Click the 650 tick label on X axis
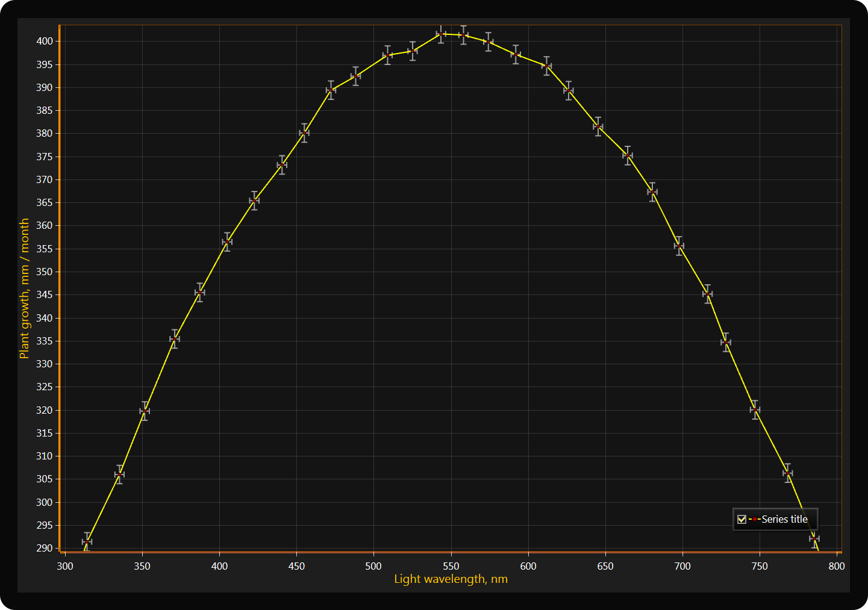Image resolution: width=868 pixels, height=610 pixels. [x=605, y=566]
